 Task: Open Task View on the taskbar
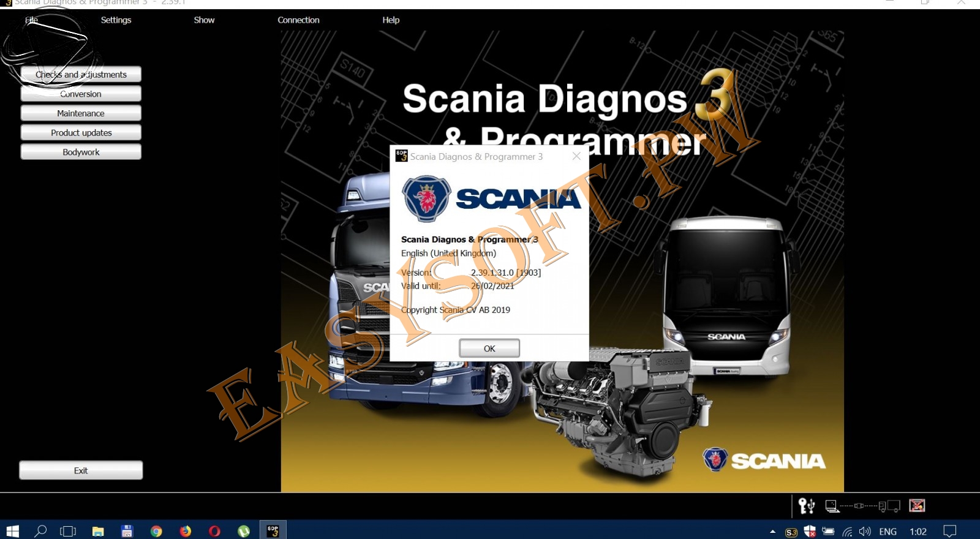click(x=68, y=531)
